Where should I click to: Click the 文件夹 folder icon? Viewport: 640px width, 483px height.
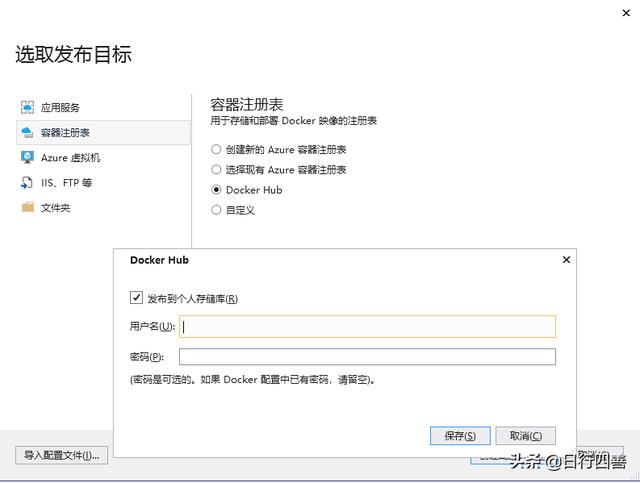click(x=27, y=207)
